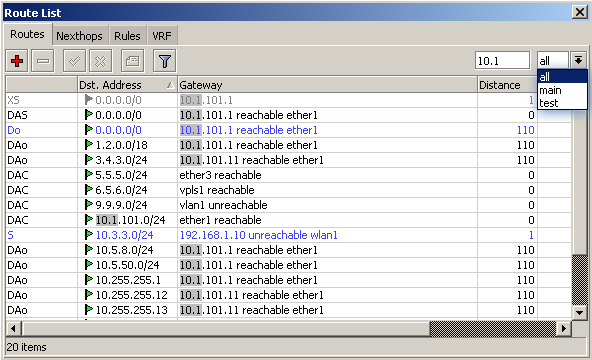Switch to the Rules tab
The image size is (592, 360).
click(127, 36)
